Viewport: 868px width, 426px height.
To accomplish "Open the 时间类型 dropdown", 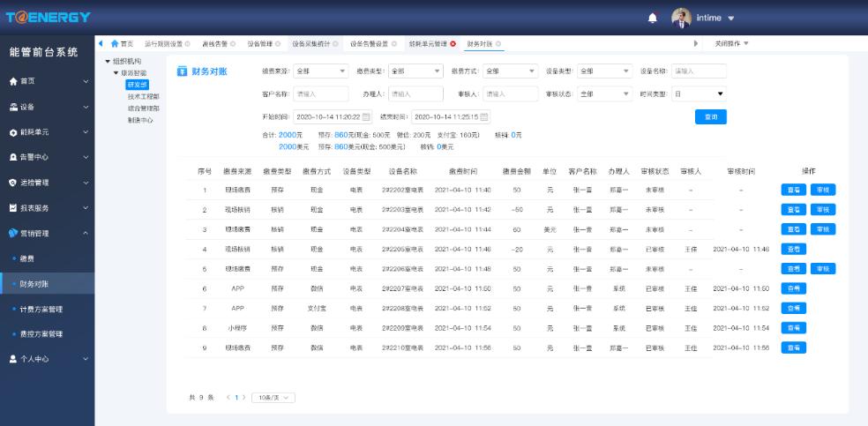I will click(700, 94).
